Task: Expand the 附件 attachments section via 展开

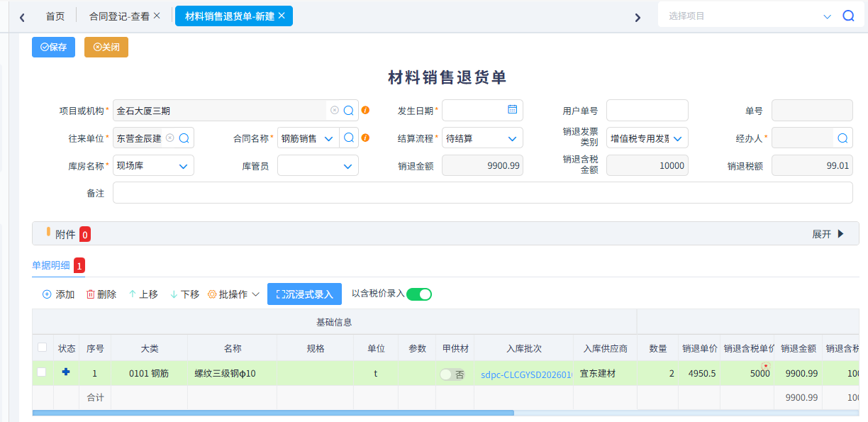Action: point(827,233)
